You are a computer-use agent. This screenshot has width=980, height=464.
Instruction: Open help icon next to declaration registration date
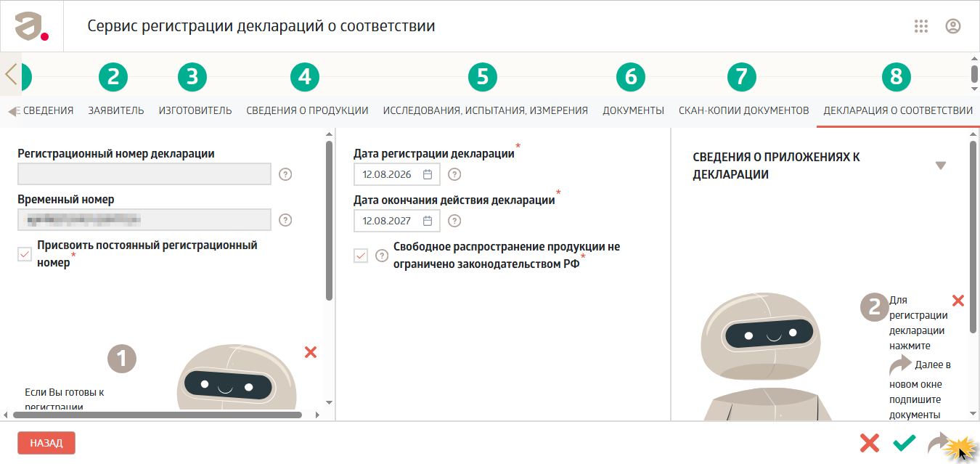pos(454,174)
